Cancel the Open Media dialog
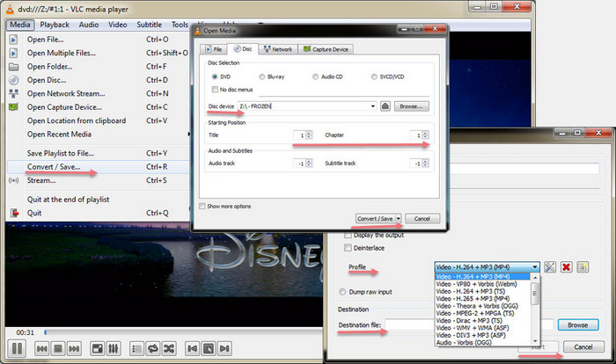616x364 pixels. pyautogui.click(x=422, y=218)
